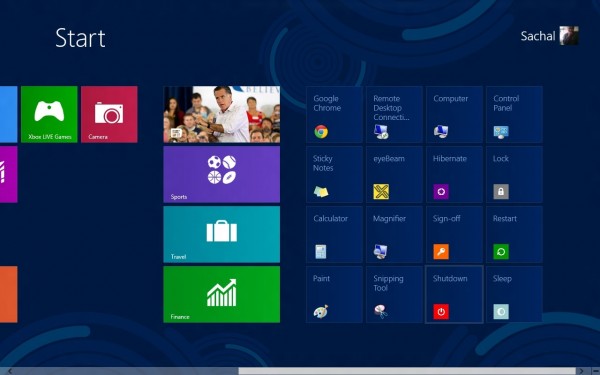Open the Calculator tile

point(334,235)
